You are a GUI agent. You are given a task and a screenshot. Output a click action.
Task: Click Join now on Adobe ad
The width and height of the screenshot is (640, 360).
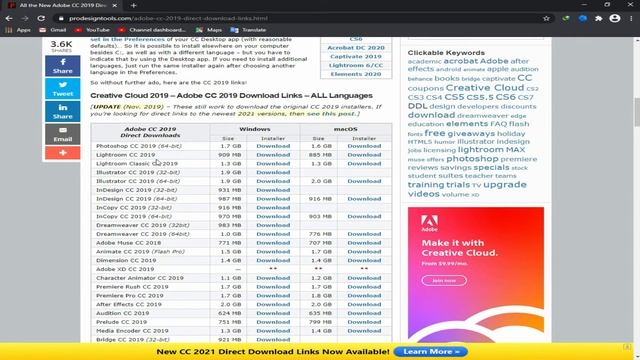pos(444,280)
